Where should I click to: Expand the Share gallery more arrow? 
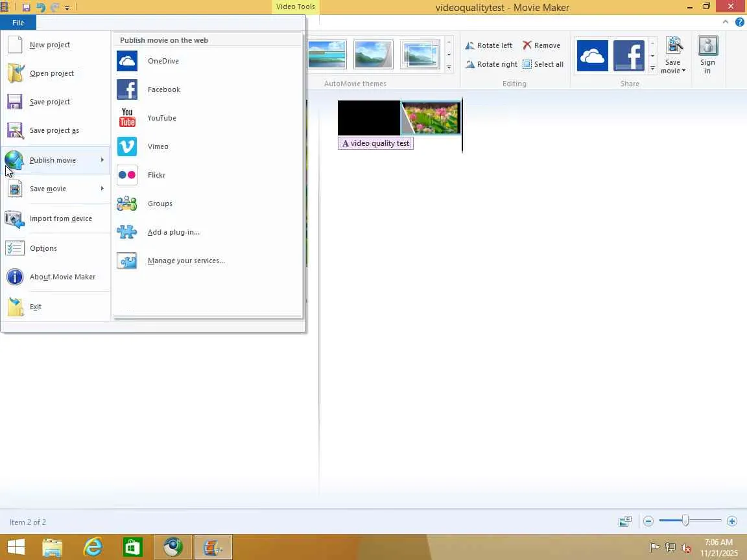[x=653, y=68]
